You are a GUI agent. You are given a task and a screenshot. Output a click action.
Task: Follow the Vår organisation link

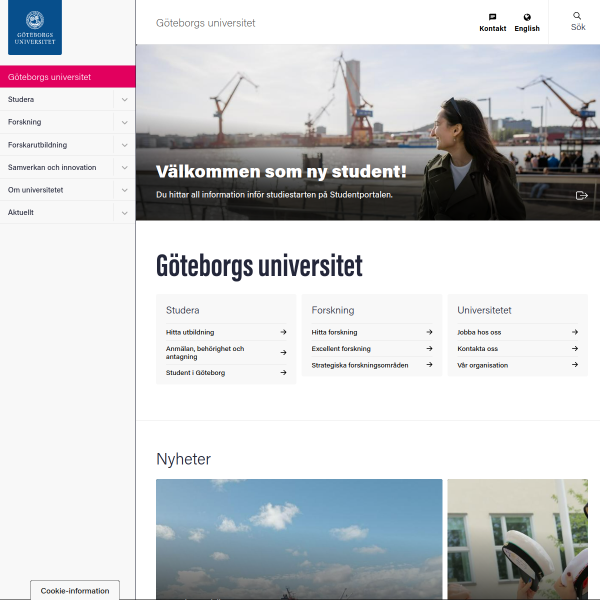click(x=483, y=365)
